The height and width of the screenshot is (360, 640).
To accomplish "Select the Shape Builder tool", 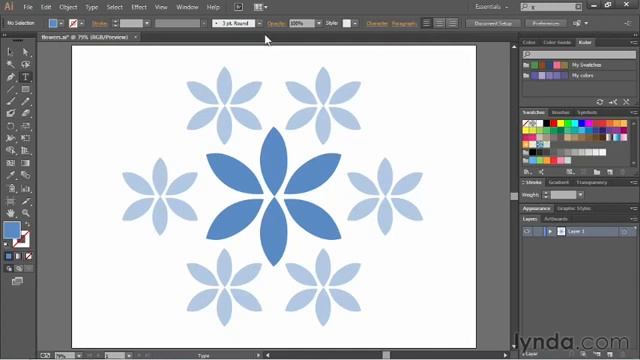I will [10, 151].
